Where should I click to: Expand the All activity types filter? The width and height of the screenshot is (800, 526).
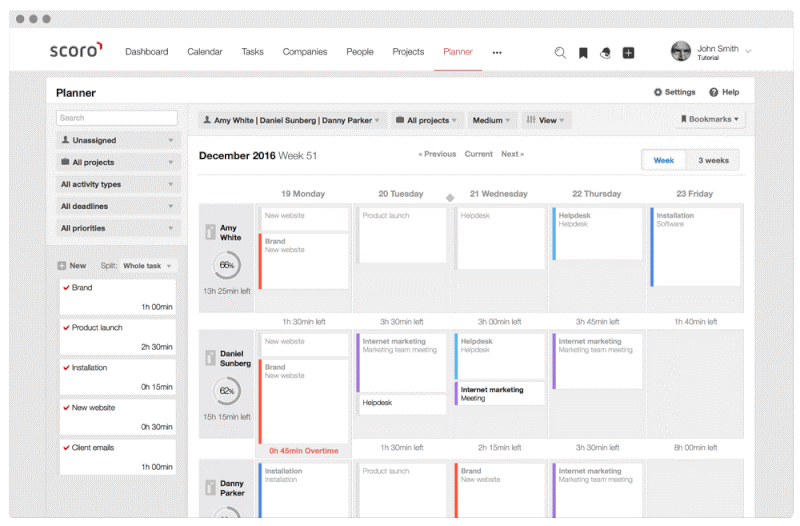tap(118, 184)
